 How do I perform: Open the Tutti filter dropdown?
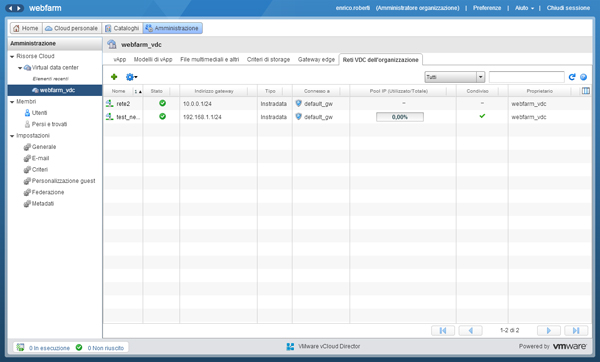(x=455, y=77)
